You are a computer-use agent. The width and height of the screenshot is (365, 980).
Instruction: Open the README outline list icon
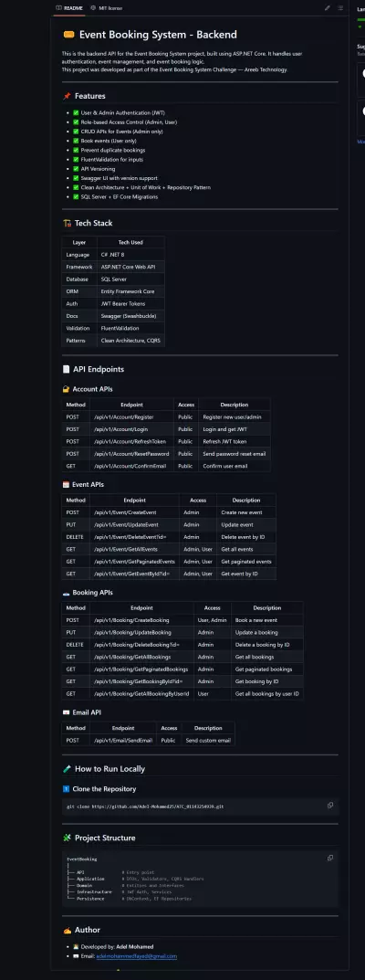tap(340, 8)
